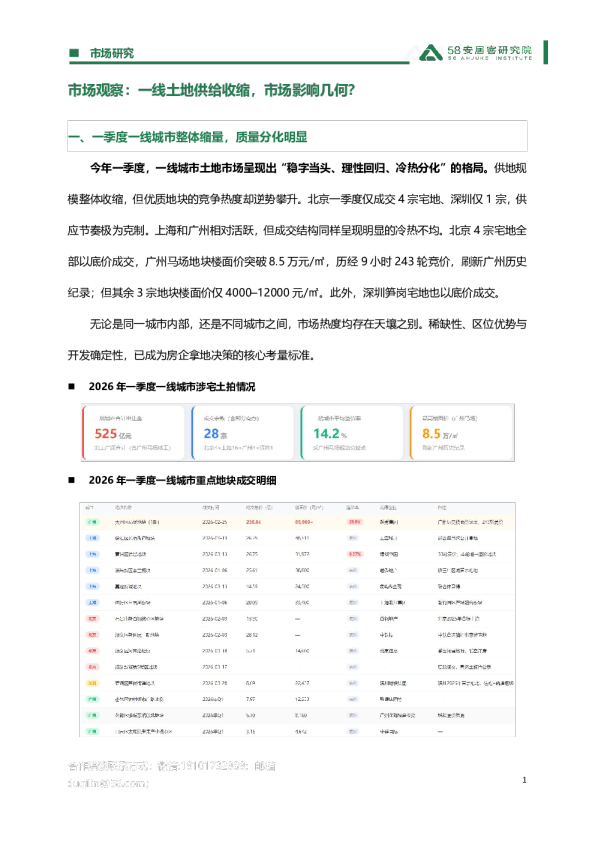
Task: Click subheading 2026 年一季度一线城市重点地块成交明细
Action: (x=183, y=480)
